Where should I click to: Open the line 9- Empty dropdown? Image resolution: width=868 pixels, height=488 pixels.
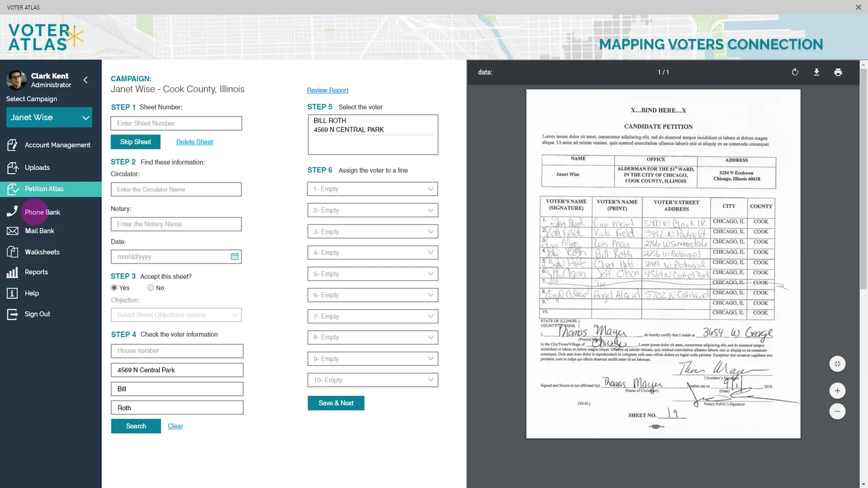(373, 359)
